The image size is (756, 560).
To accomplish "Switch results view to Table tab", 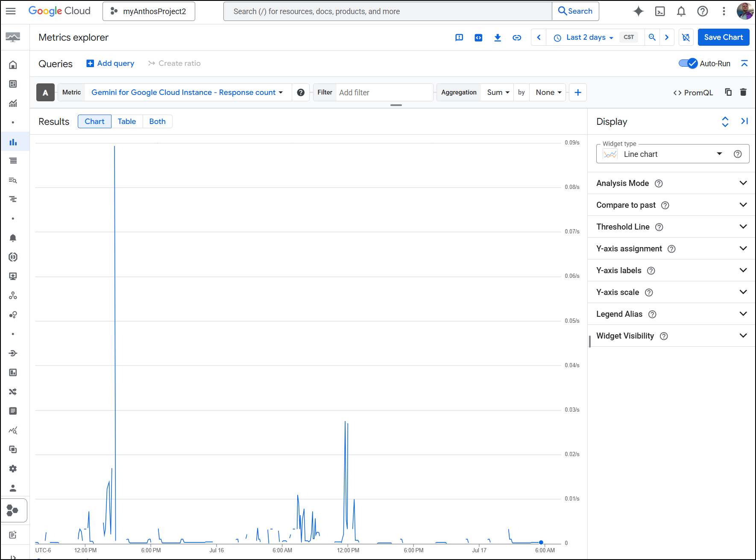I will tap(127, 121).
